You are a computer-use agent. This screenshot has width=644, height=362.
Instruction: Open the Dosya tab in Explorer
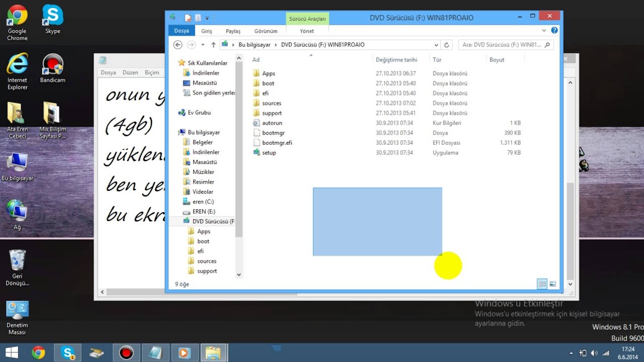coord(182,31)
